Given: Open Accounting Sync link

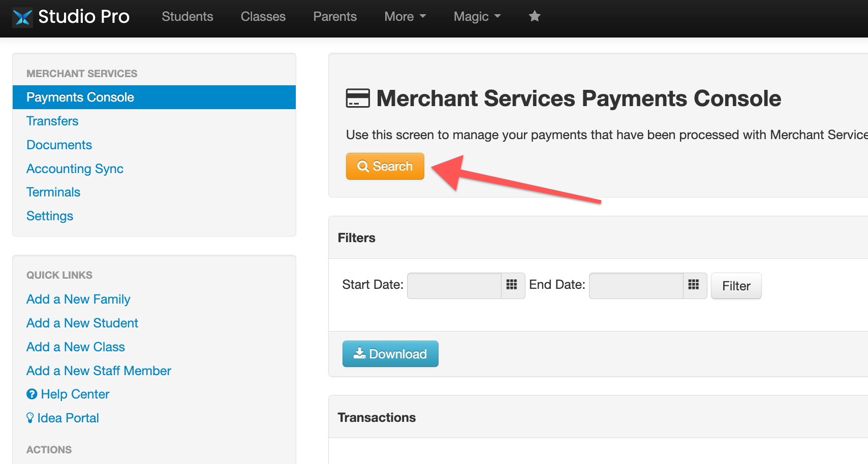Looking at the screenshot, I should (x=75, y=169).
